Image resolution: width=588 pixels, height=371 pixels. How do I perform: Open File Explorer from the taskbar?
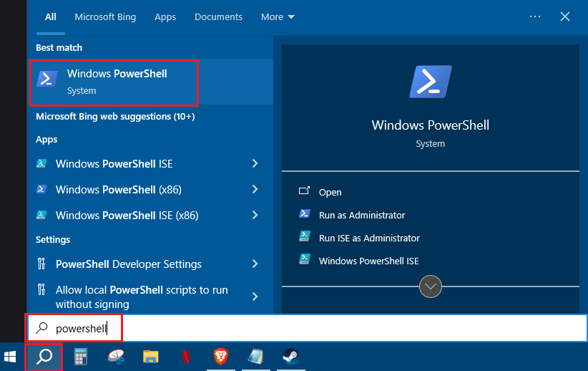(x=151, y=357)
